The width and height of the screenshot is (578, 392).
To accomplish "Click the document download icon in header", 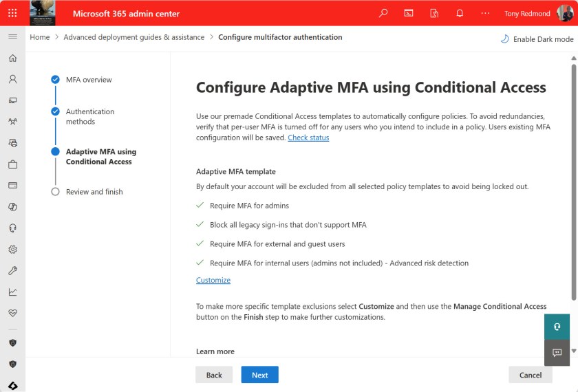I will [434, 13].
